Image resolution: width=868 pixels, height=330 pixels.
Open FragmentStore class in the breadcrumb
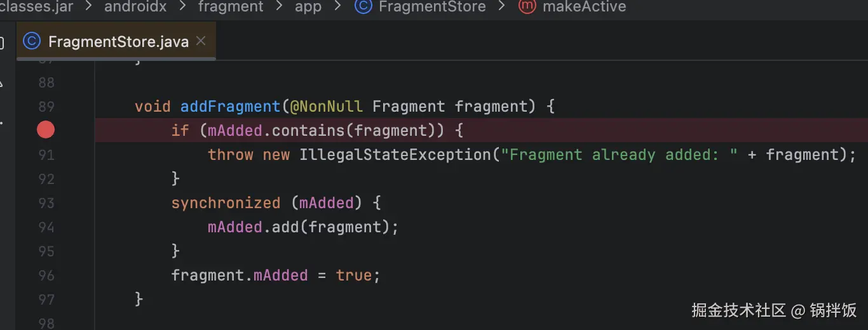(432, 7)
